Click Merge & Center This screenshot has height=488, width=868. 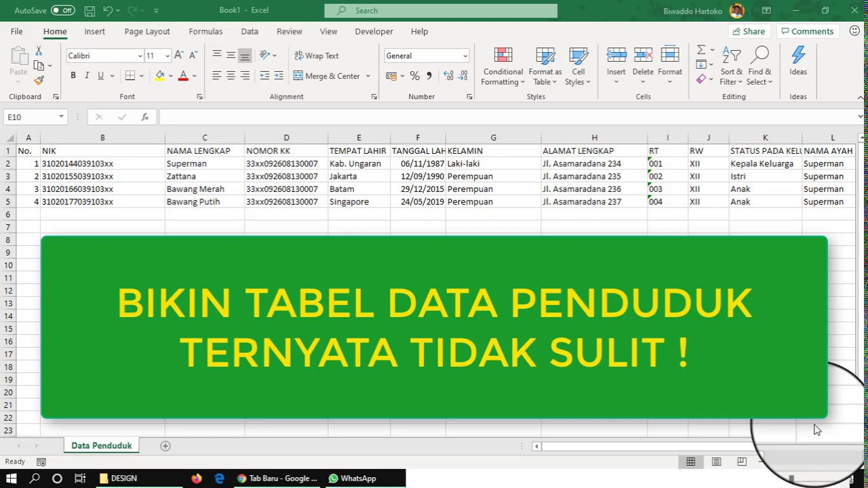pyautogui.click(x=327, y=76)
